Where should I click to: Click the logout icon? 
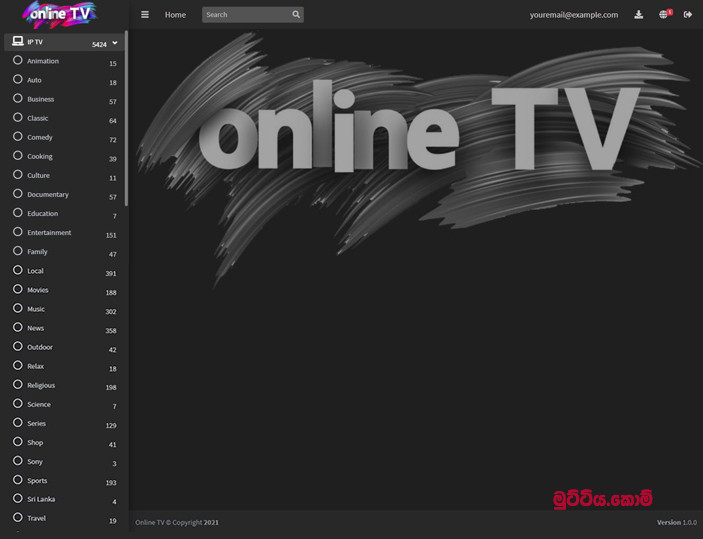tap(688, 15)
